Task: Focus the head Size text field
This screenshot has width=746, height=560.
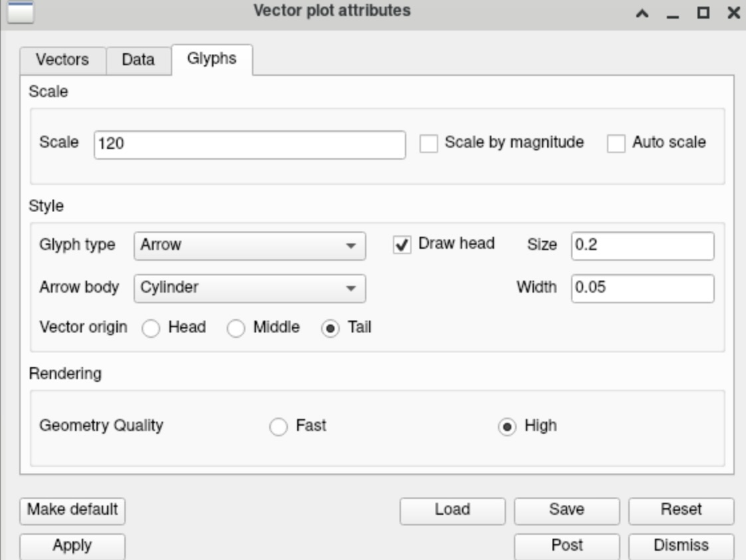Action: (642, 245)
